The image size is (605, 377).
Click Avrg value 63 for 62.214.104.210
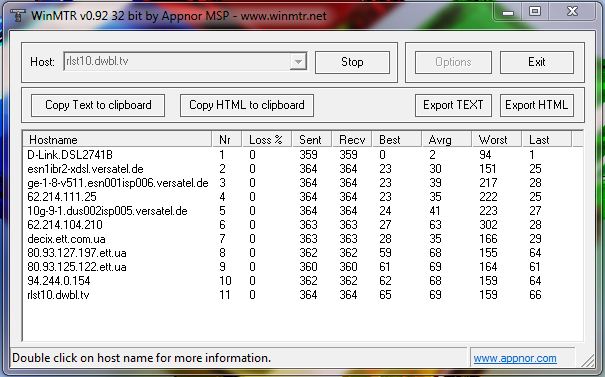435,225
